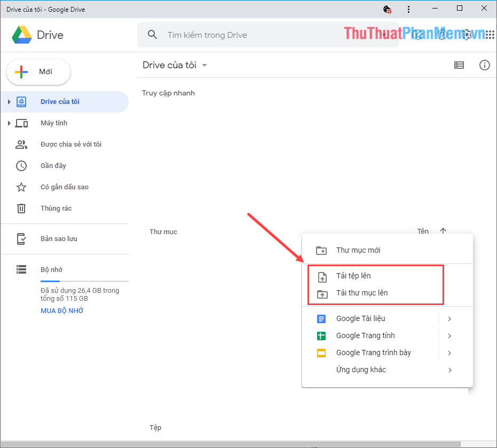Click the MUA BỘ NHỚ link

(x=61, y=310)
